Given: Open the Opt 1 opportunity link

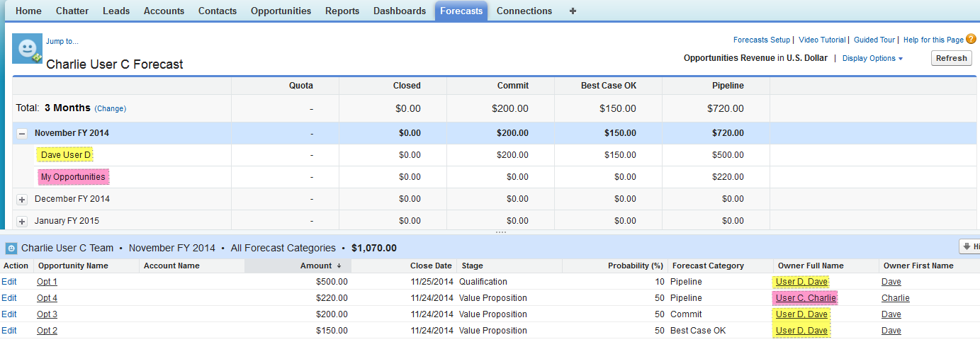Looking at the screenshot, I should coord(47,282).
